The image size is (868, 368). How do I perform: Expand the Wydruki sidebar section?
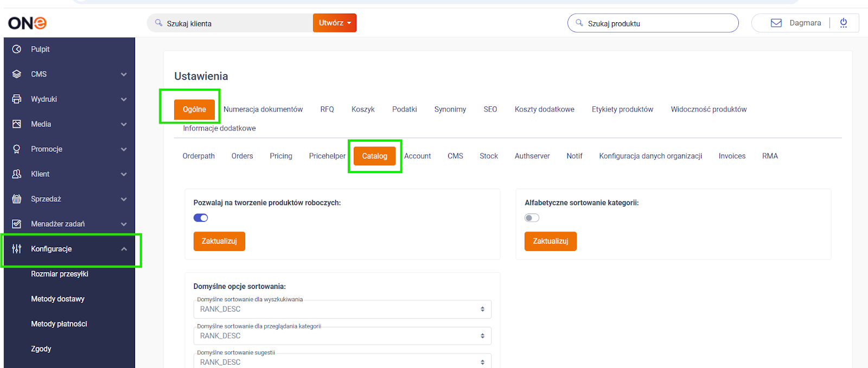[x=124, y=99]
